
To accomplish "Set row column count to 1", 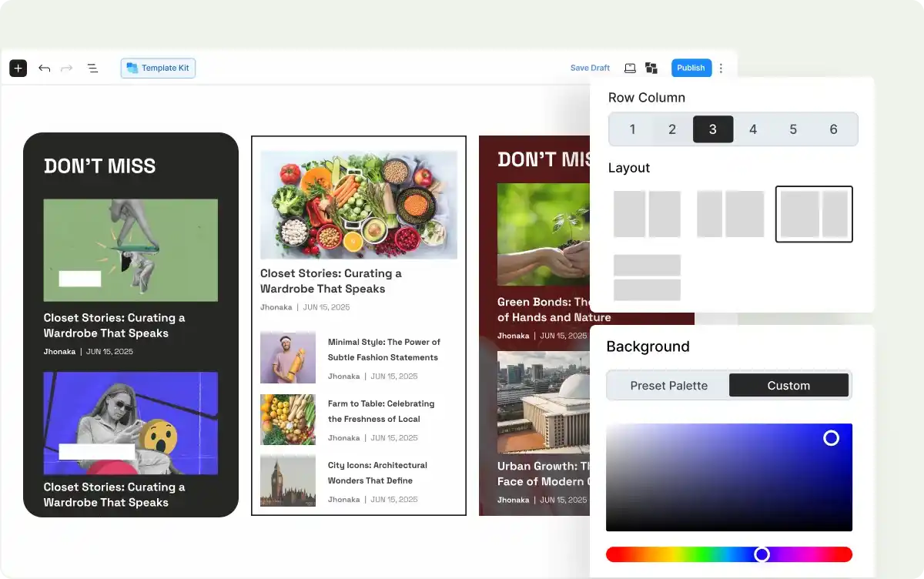I will tap(632, 129).
